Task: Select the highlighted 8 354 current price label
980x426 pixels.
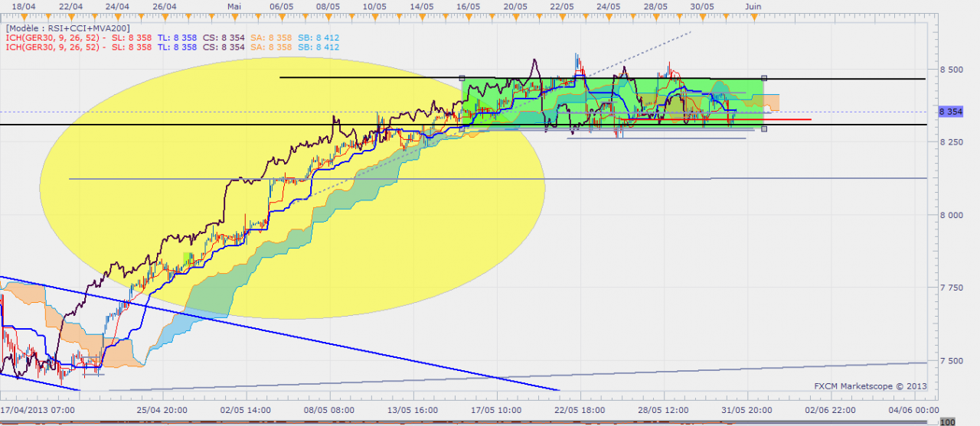Action: coord(949,112)
